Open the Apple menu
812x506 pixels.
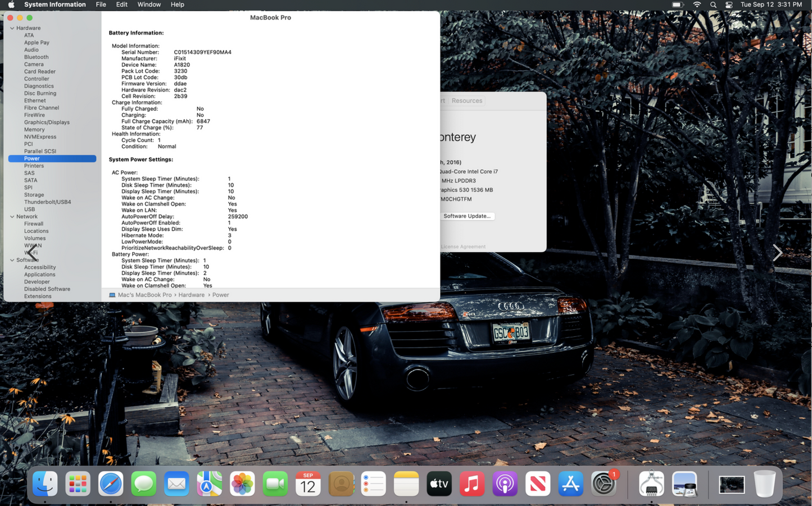tap(11, 4)
